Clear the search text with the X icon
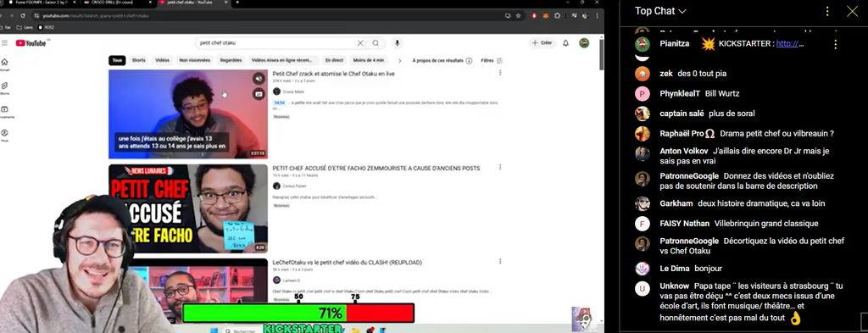The width and height of the screenshot is (868, 333). point(360,43)
